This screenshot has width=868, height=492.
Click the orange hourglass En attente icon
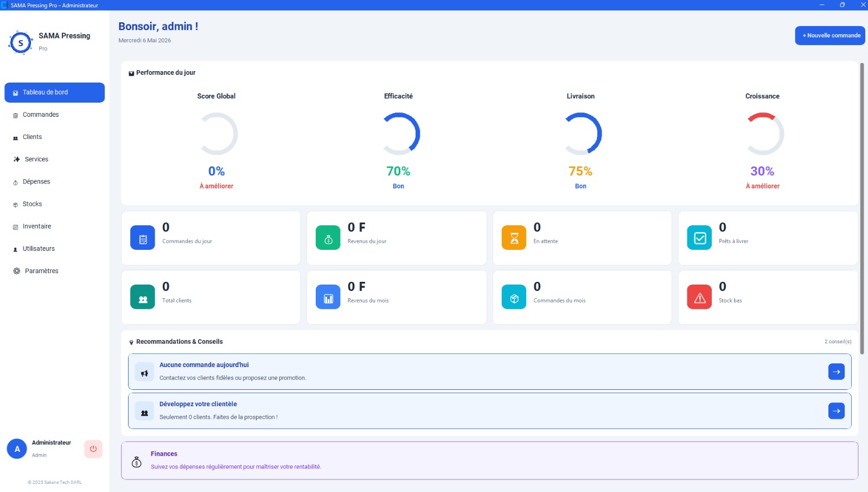click(514, 238)
